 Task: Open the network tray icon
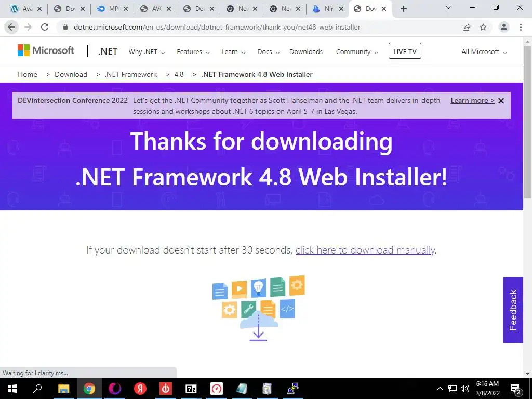tap(453, 389)
